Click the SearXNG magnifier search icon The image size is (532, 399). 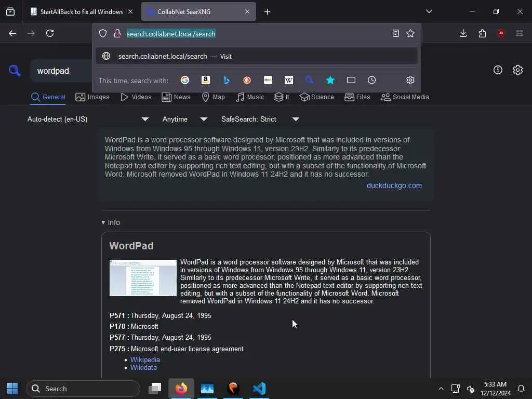(x=15, y=71)
